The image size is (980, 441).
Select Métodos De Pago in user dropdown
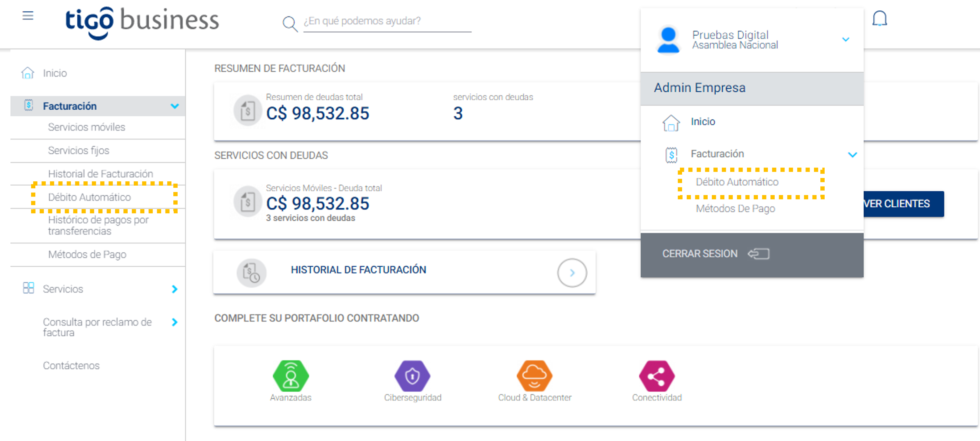tap(735, 208)
